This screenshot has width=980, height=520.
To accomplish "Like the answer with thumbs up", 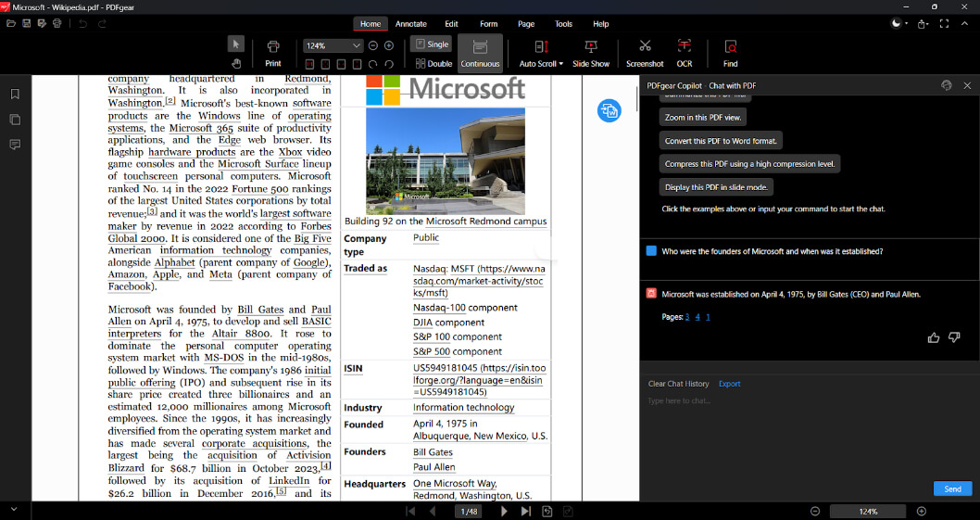I will (x=933, y=338).
